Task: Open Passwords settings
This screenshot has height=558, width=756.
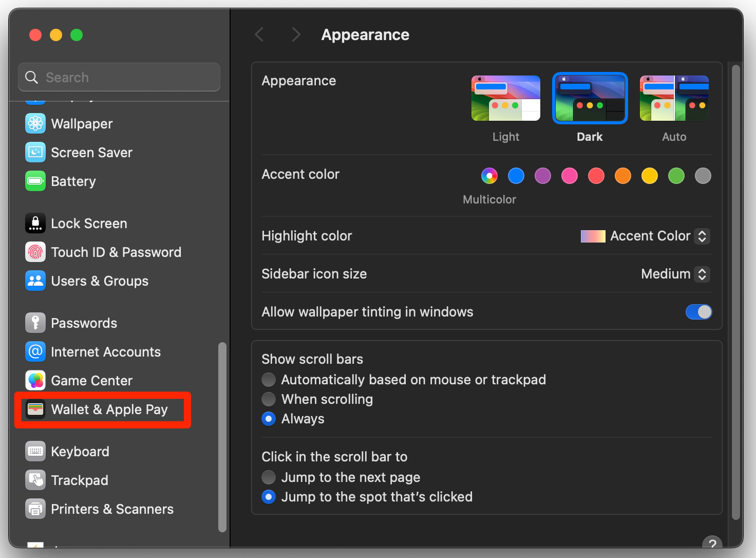Action: (x=84, y=323)
